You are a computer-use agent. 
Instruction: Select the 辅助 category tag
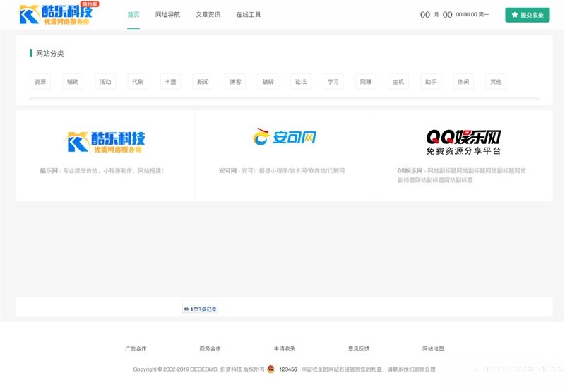coord(73,82)
